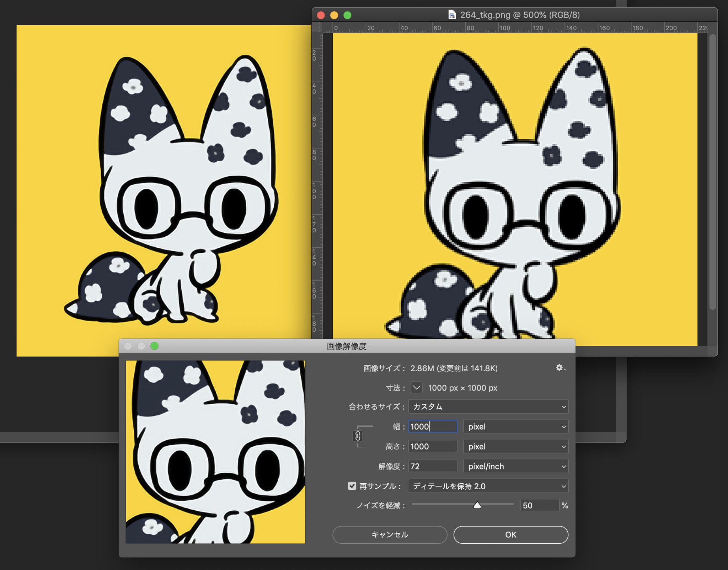Minimize the 264_tkg.png document window
728x570 pixels.
coord(334,15)
